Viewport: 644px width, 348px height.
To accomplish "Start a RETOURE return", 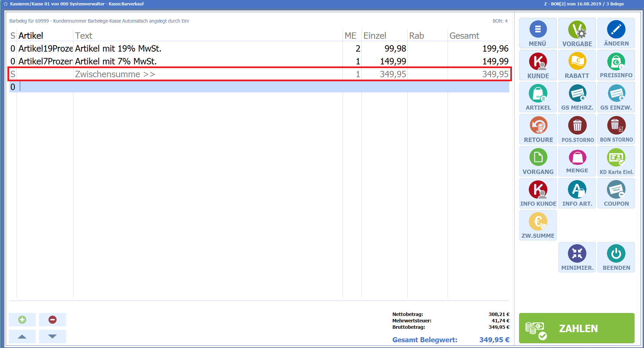I will pos(538,129).
